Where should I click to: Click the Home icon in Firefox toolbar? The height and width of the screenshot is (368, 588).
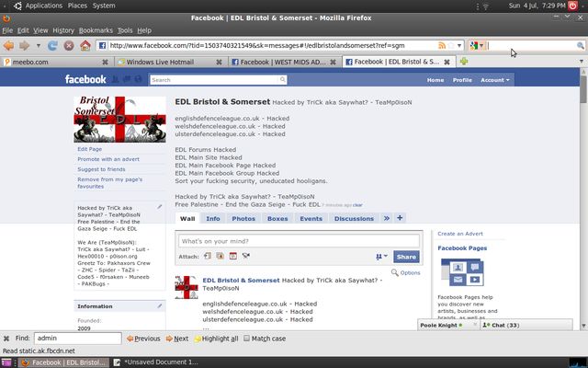coord(85,45)
